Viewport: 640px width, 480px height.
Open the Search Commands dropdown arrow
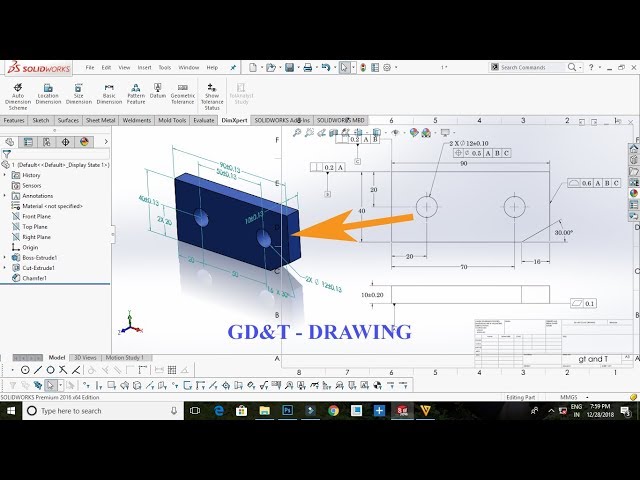click(581, 68)
